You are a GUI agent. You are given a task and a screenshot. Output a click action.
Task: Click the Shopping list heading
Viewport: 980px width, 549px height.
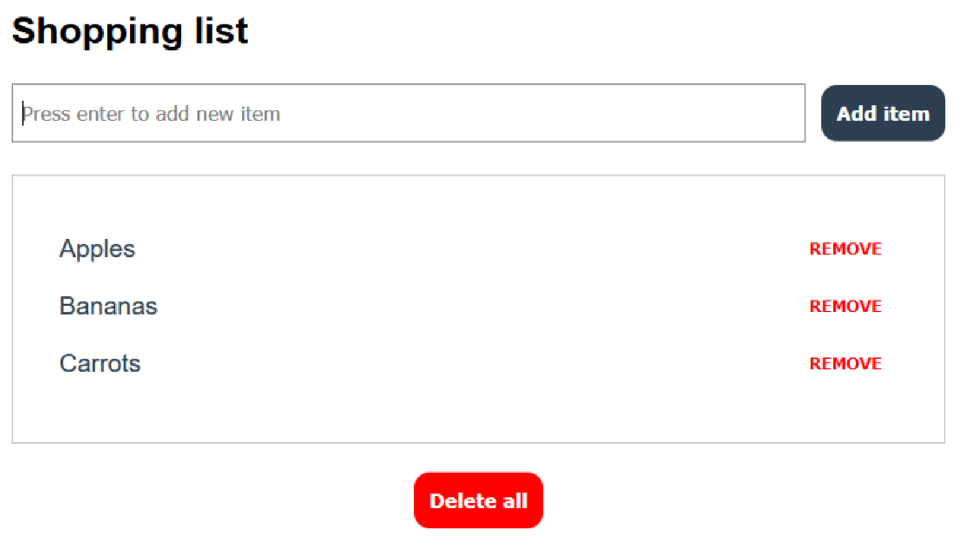point(130,31)
